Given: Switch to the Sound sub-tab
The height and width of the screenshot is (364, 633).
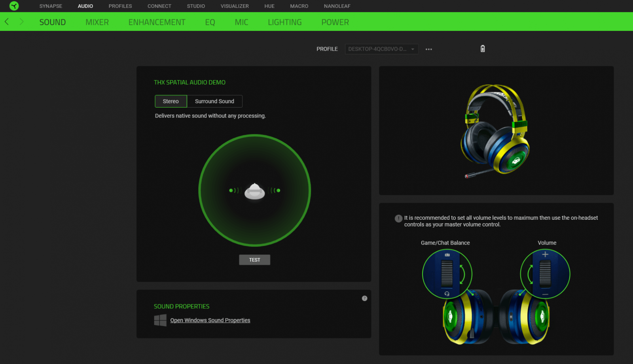Looking at the screenshot, I should [53, 22].
